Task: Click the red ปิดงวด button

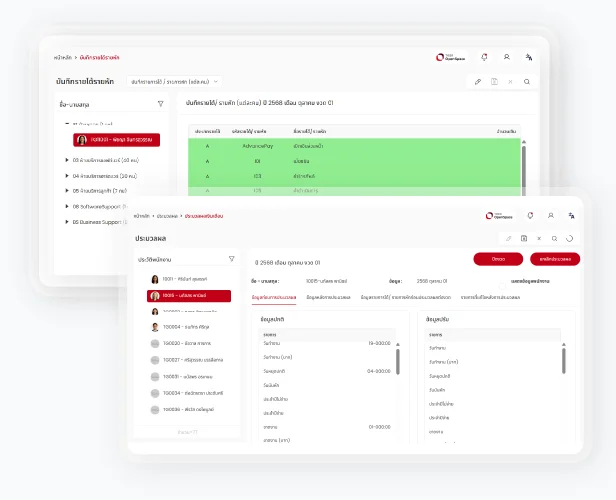Action: pos(498,259)
